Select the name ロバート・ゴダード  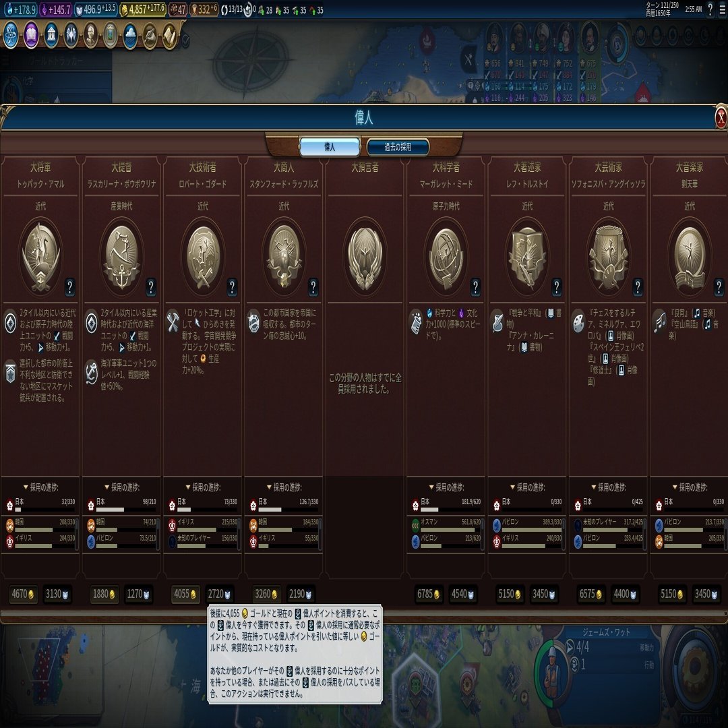pos(203,184)
